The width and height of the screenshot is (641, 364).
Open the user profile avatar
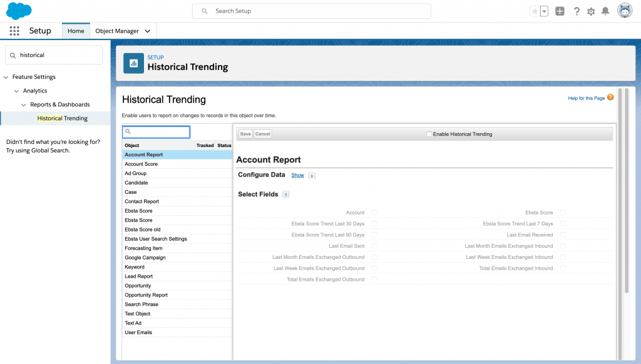point(624,11)
